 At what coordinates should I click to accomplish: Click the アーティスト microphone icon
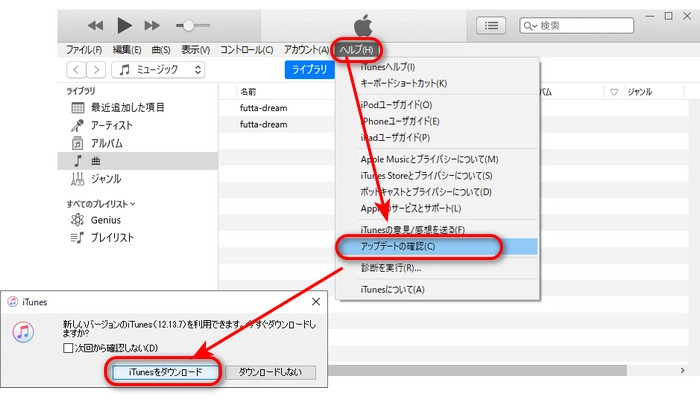tap(77, 126)
